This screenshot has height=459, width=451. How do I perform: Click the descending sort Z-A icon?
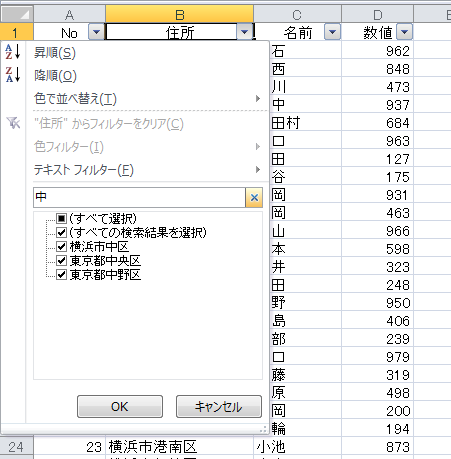(x=13, y=74)
